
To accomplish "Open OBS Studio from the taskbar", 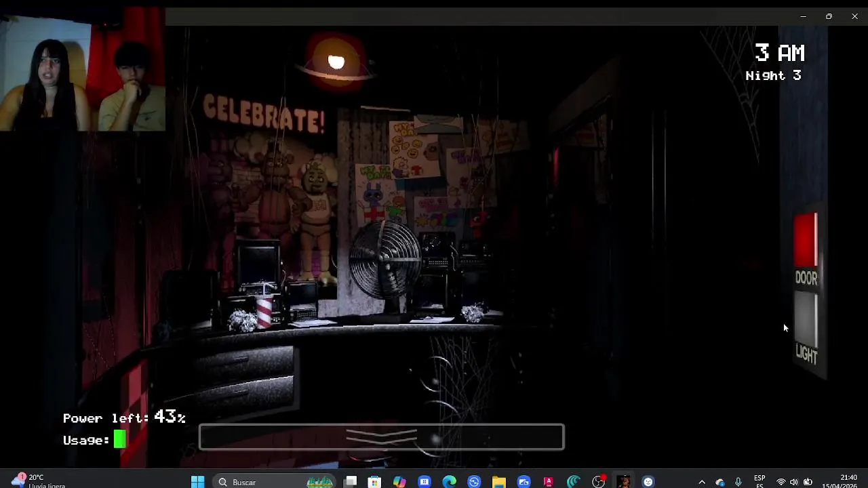I will coord(598,482).
